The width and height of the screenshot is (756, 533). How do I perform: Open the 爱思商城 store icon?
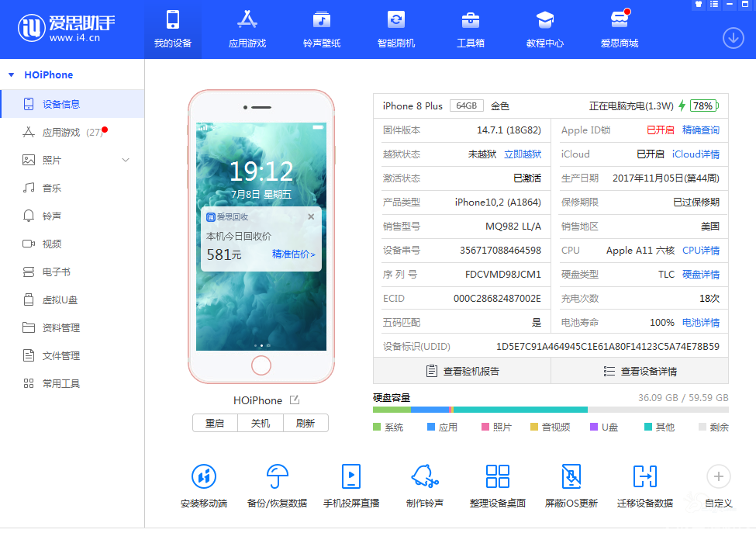[620, 19]
